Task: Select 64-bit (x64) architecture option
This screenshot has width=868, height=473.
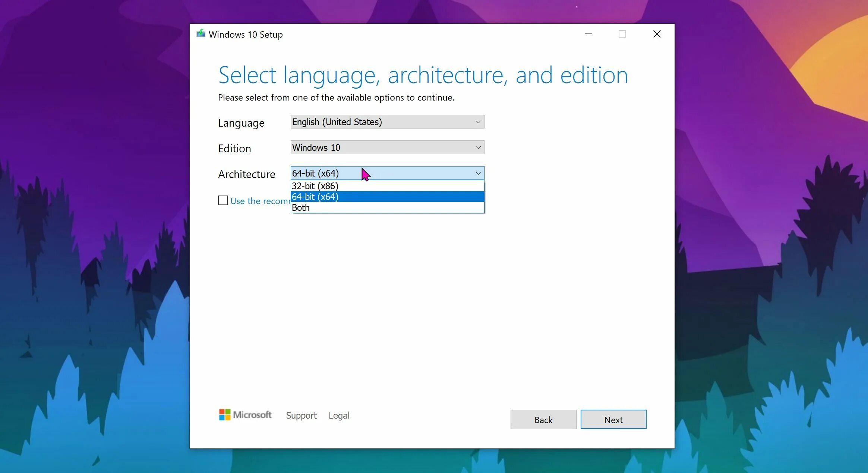Action: coord(387,196)
